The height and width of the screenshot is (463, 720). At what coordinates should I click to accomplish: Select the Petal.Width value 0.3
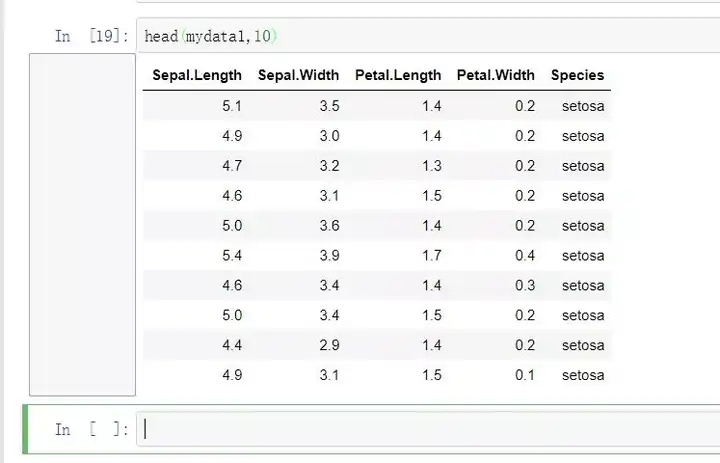tap(525, 286)
